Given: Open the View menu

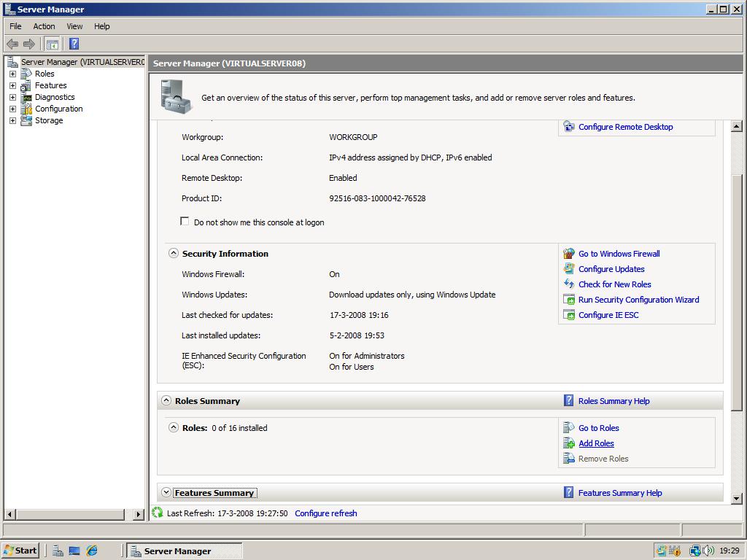Looking at the screenshot, I should click(74, 26).
